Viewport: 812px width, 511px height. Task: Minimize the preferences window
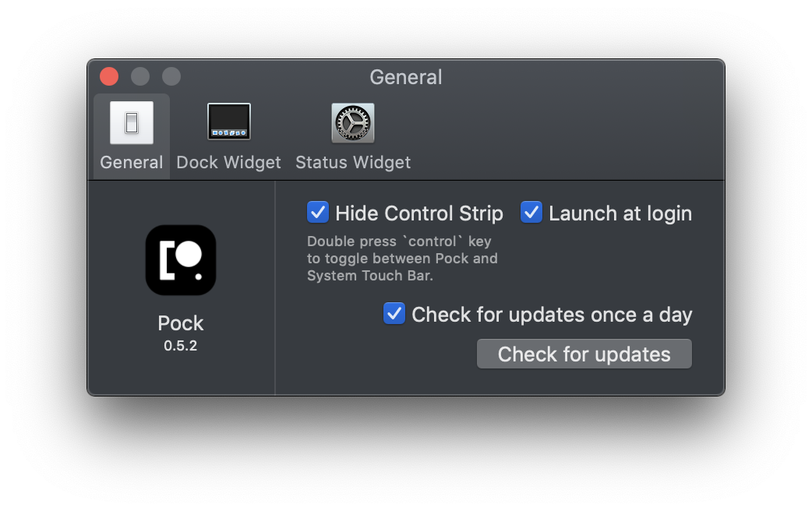pos(140,76)
